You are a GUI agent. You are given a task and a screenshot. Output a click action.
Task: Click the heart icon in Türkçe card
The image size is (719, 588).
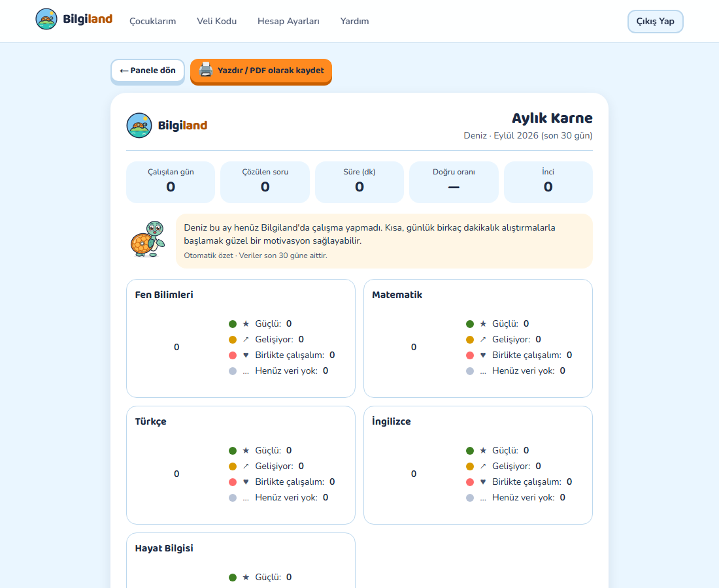246,482
